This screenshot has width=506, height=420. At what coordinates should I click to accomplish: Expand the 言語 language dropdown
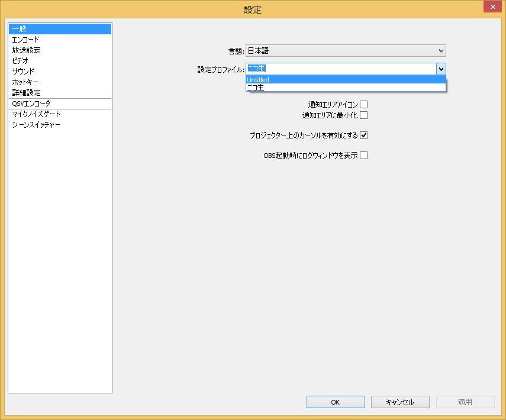346,51
